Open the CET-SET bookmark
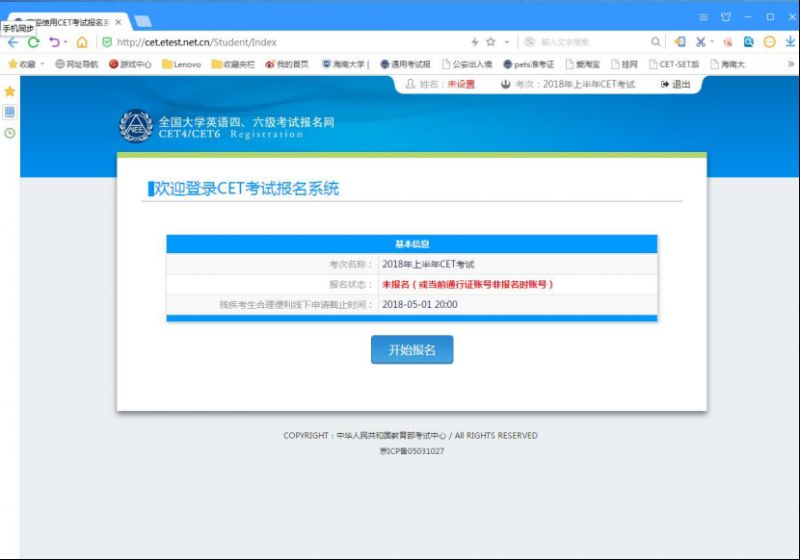 [673, 64]
